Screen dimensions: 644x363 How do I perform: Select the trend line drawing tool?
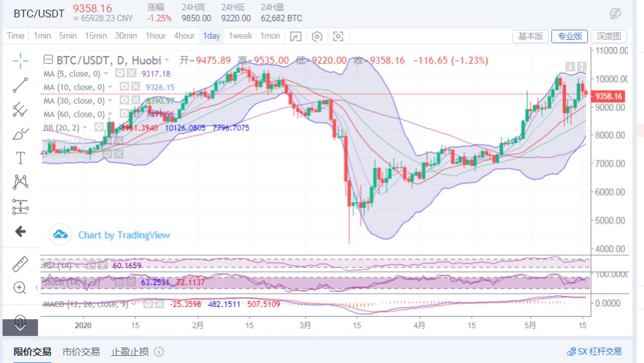tap(20, 84)
